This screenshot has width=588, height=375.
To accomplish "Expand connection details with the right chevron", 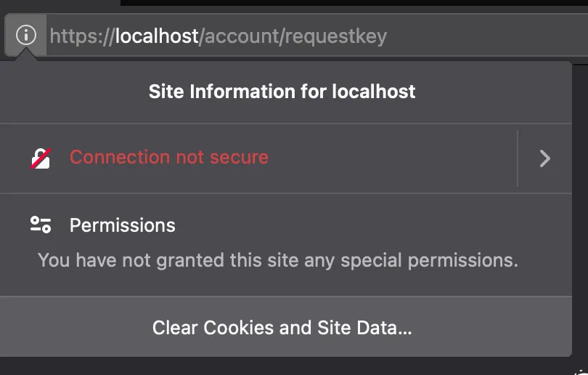I will click(545, 158).
